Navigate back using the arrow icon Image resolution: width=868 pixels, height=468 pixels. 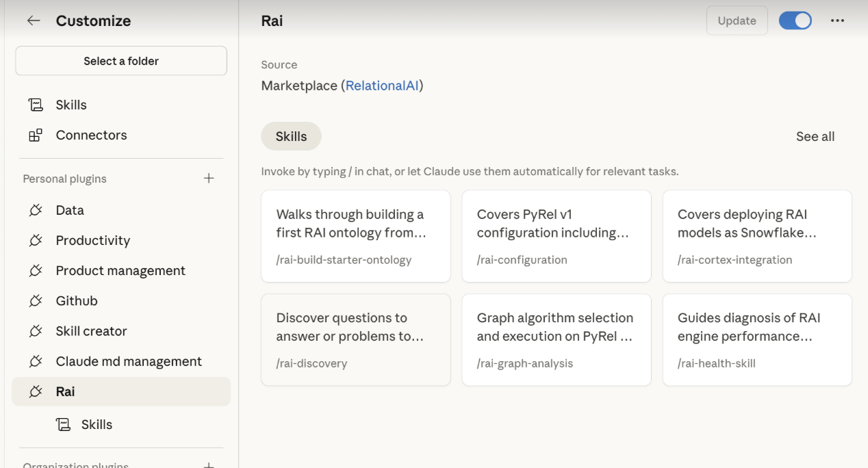click(x=34, y=21)
